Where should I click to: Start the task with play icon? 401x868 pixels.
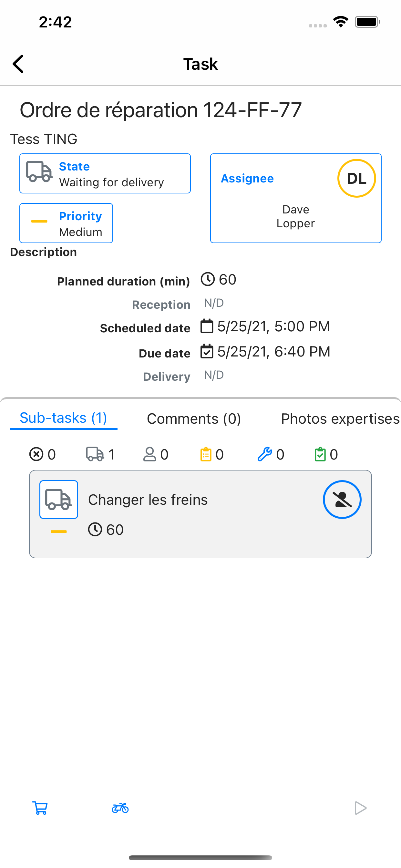[360, 808]
